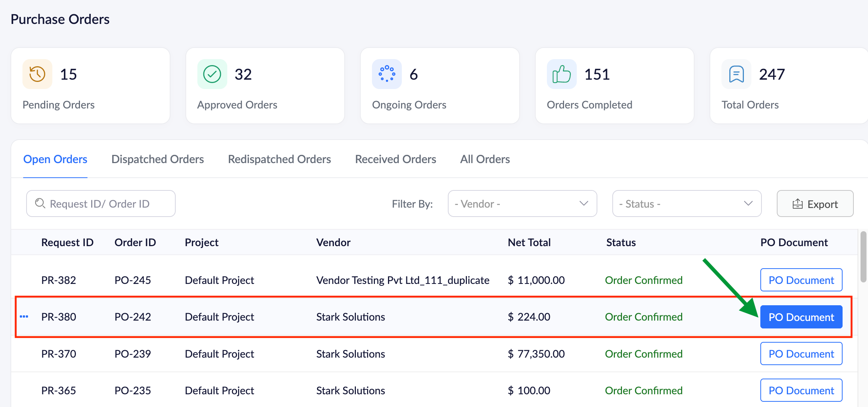868x407 pixels.
Task: Open three-dot menu on PR-380 row
Action: (x=24, y=316)
